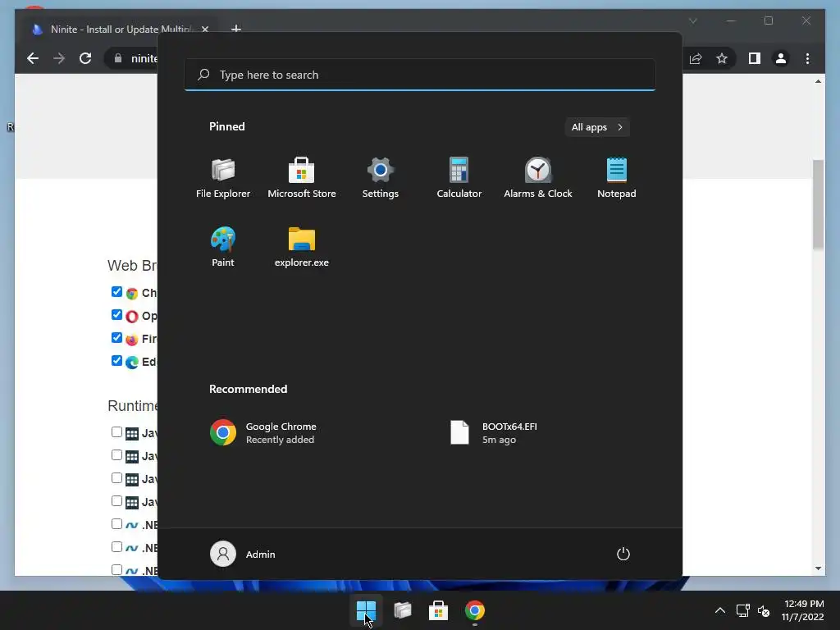840x630 pixels.
Task: Open pinned explorer.exe shortcut
Action: pos(302,247)
